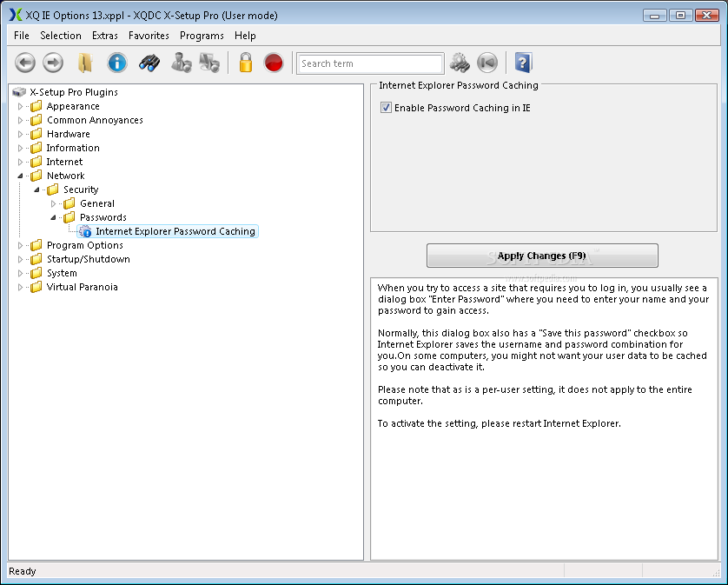Select the Common Annoyances tree label
Image resolution: width=728 pixels, height=585 pixels.
95,120
